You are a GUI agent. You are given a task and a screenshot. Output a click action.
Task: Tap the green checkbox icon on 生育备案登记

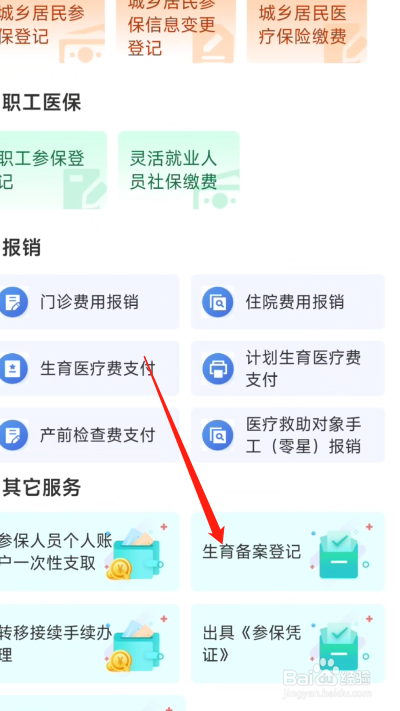coord(339,553)
